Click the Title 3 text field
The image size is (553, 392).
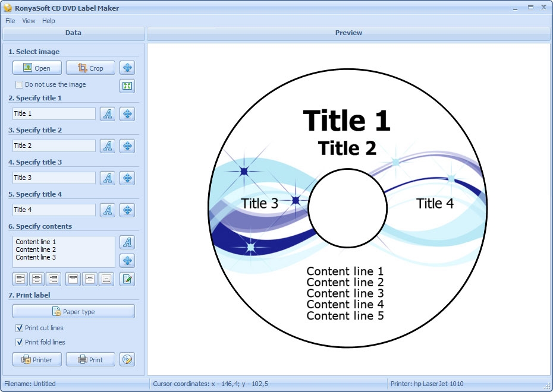[x=54, y=178]
